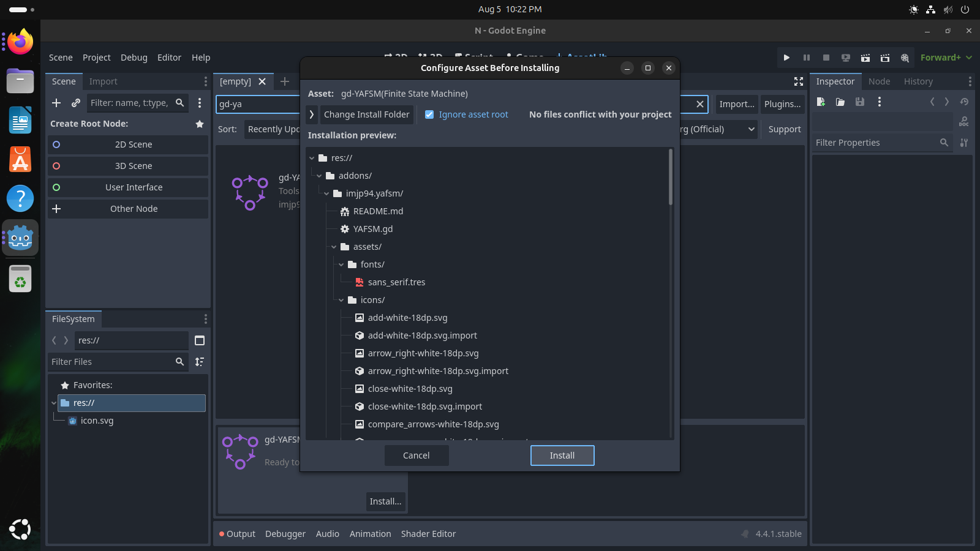Select sans_serif.tres font resource
Screen dimensions: 980x551
point(396,282)
